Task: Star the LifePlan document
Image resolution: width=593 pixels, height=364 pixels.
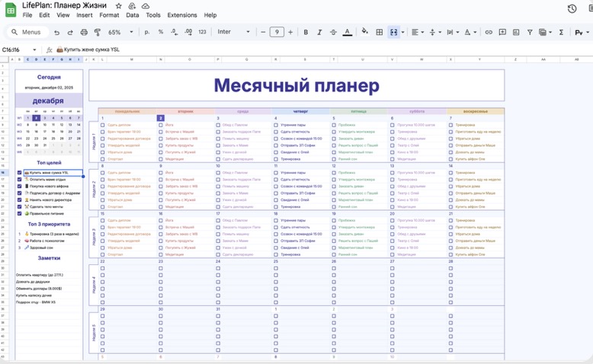Action: pos(119,6)
